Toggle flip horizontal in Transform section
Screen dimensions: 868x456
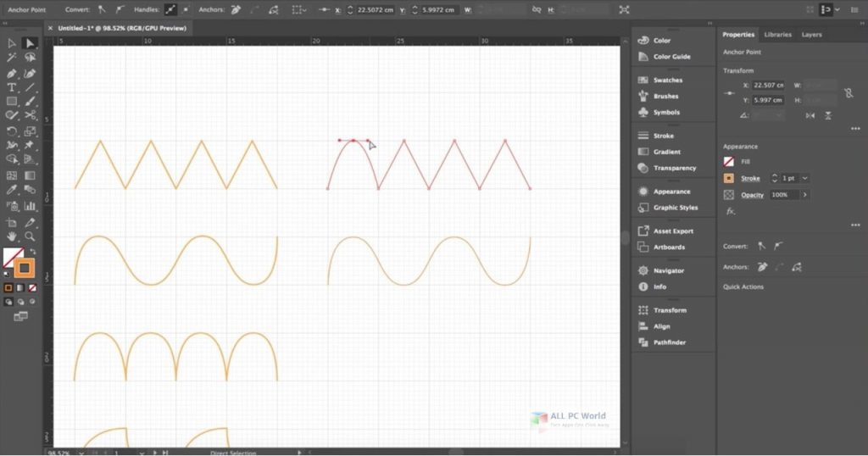tap(810, 115)
